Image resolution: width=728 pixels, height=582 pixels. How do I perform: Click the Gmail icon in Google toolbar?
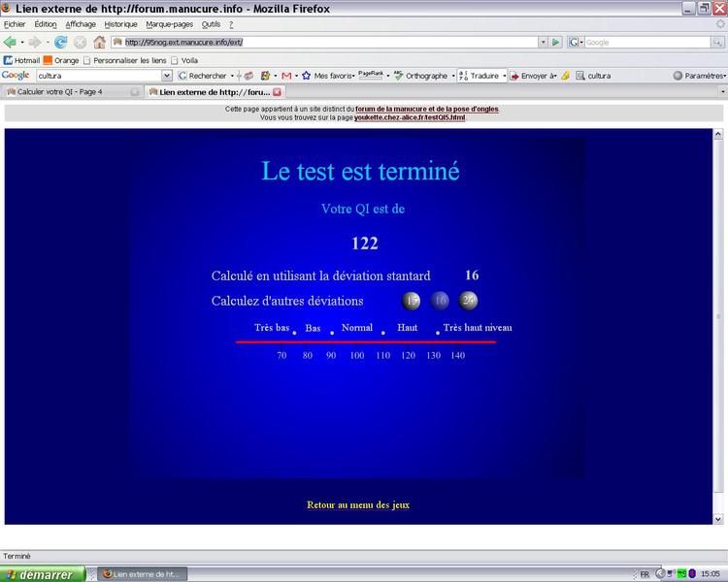284,76
